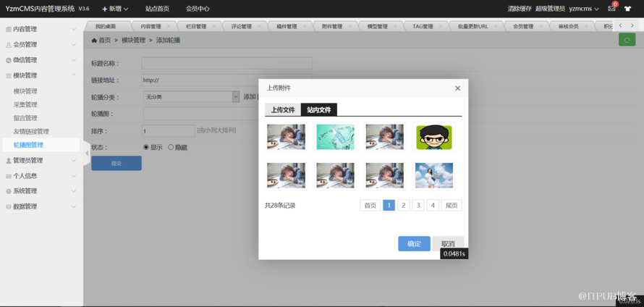The image size is (644, 307).
Task: Close the 栏目管理 tab with its x
Action: pos(213,26)
